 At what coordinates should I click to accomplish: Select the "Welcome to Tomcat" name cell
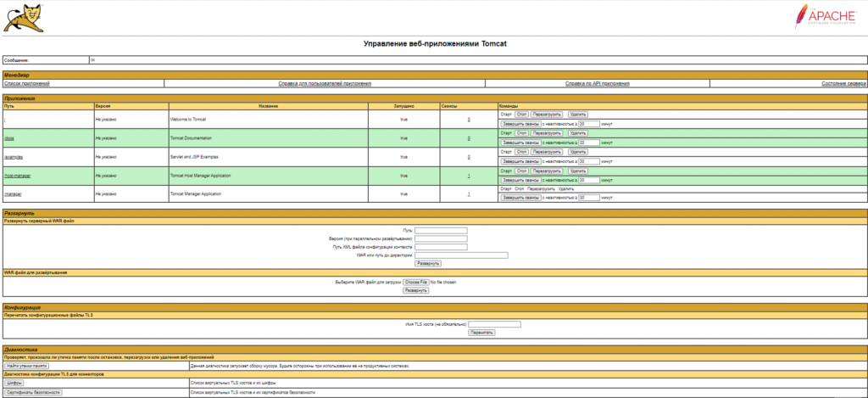[269, 119]
